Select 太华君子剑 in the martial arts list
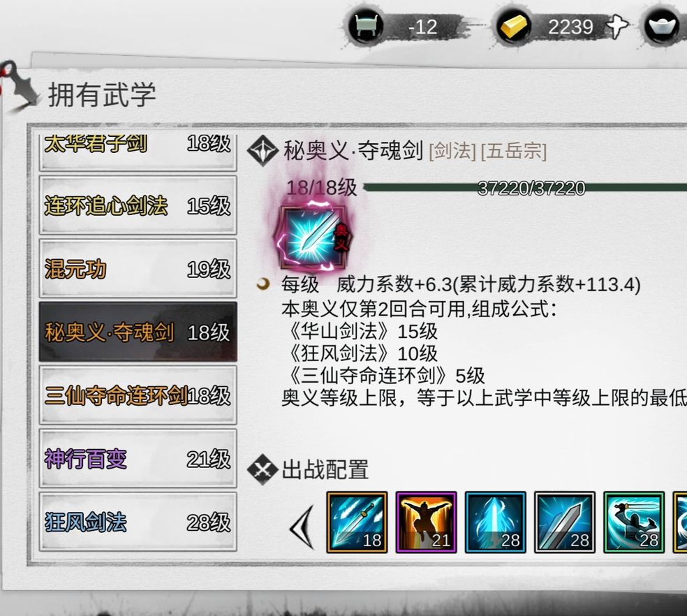 (x=138, y=149)
